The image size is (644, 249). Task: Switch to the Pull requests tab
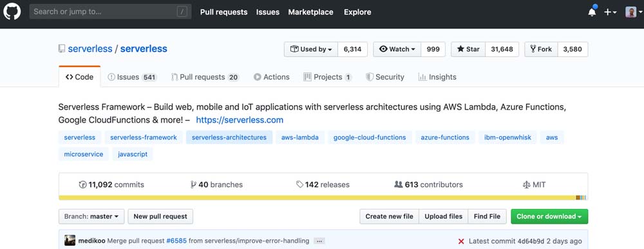tap(205, 77)
